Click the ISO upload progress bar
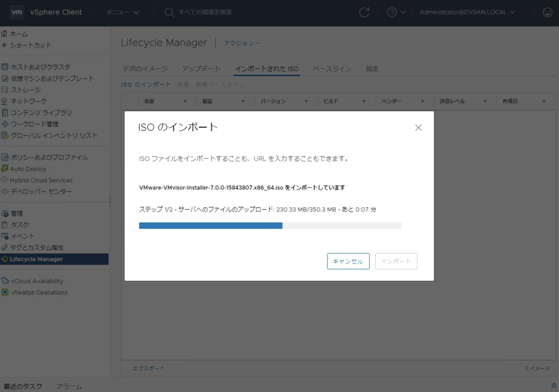This screenshot has height=392, width=559. point(269,225)
